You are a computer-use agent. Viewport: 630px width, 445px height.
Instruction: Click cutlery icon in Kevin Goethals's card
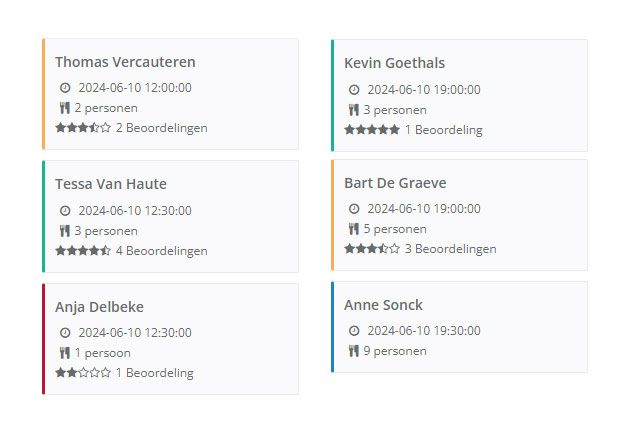pos(353,110)
